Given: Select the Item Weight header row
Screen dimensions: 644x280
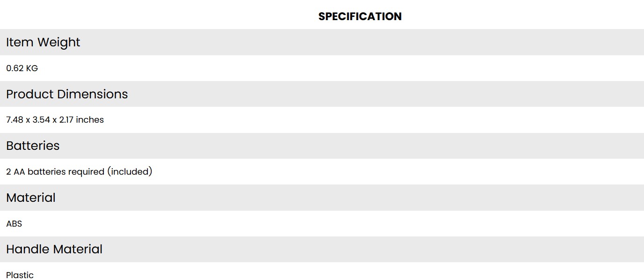Looking at the screenshot, I should click(x=322, y=42).
